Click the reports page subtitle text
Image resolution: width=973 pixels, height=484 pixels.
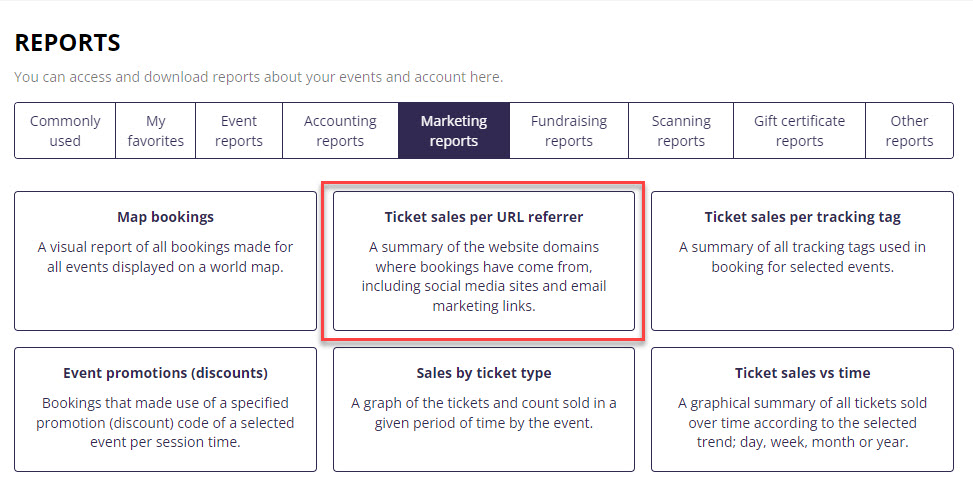[x=258, y=77]
